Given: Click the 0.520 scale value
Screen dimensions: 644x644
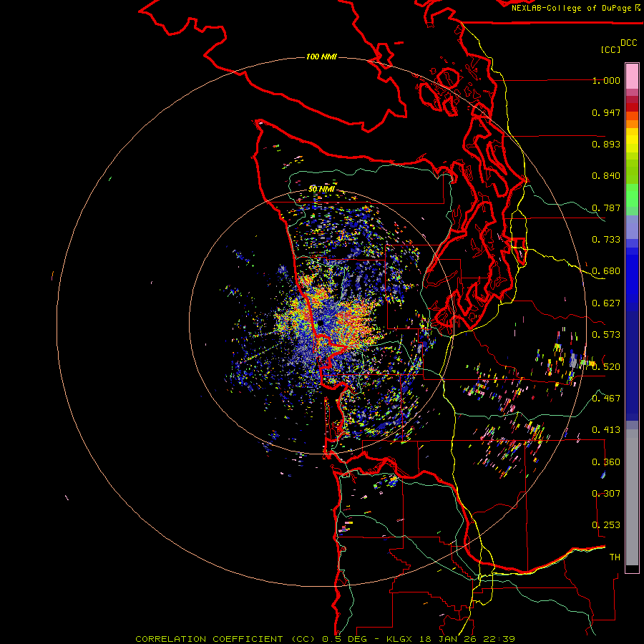Looking at the screenshot, I should point(606,367).
